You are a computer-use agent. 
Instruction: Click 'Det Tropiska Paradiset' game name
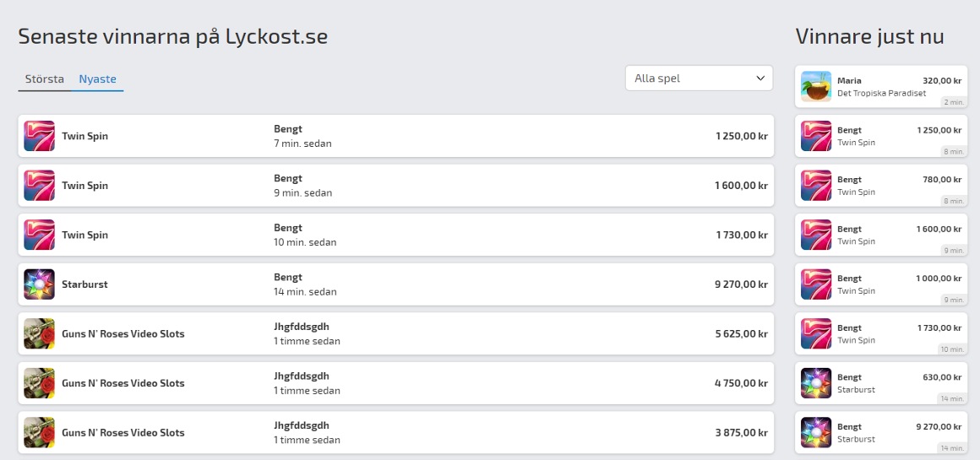coord(881,93)
